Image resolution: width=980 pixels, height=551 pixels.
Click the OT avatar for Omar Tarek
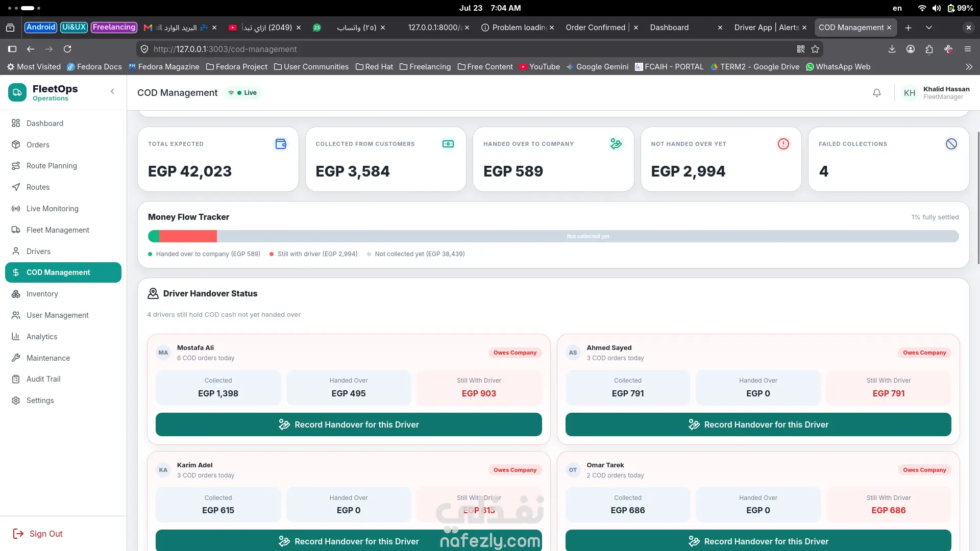pos(573,470)
